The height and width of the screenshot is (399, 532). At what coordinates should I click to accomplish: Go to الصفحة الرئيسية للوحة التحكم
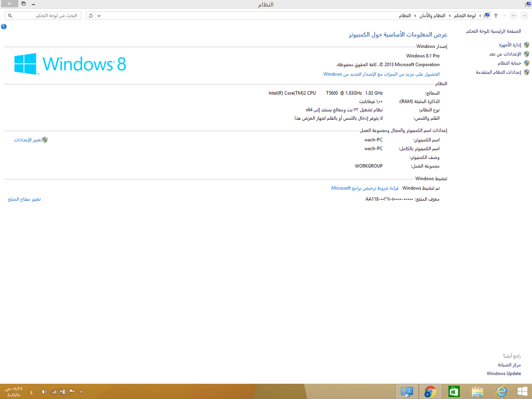click(x=493, y=31)
